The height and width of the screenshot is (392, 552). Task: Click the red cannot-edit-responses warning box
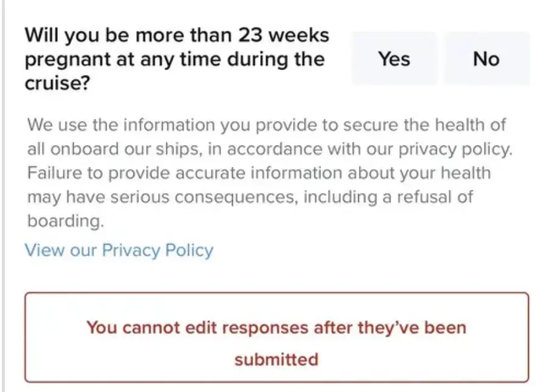[276, 337]
